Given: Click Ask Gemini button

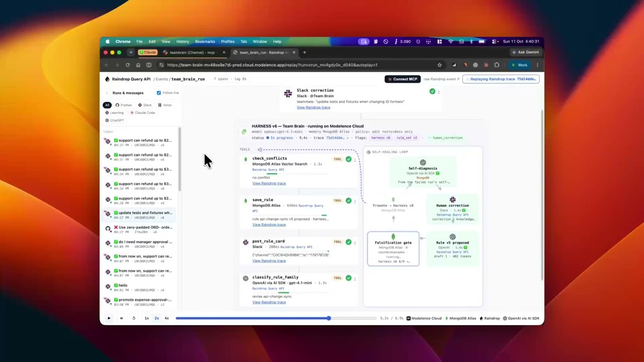Looking at the screenshot, I should click(x=525, y=52).
